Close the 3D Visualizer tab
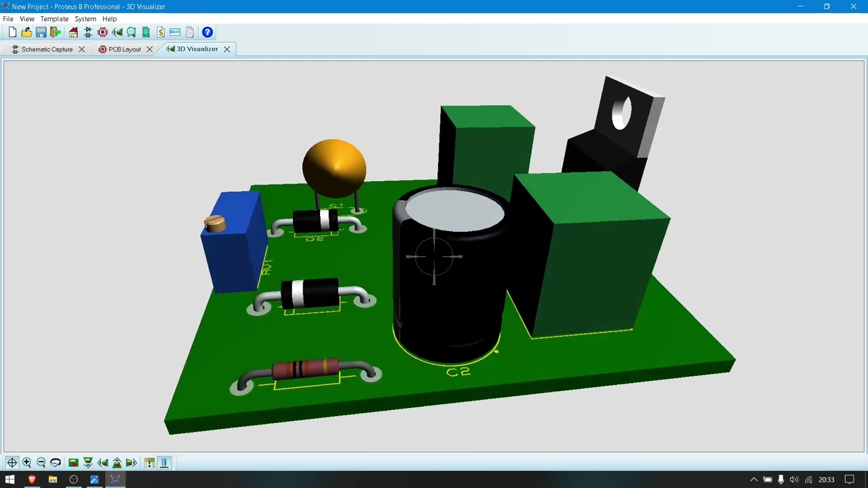Image resolution: width=868 pixels, height=488 pixels. click(x=227, y=49)
